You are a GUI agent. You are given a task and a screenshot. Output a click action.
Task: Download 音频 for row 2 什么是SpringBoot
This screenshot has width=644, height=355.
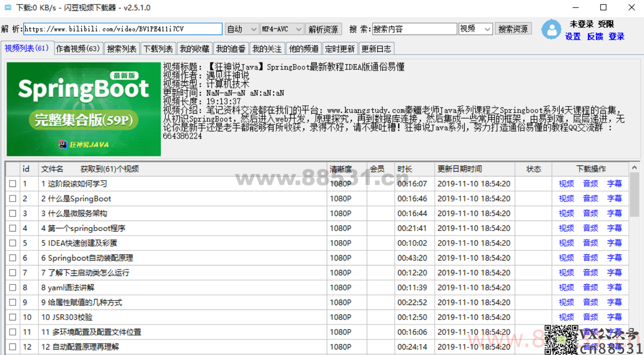pyautogui.click(x=591, y=199)
